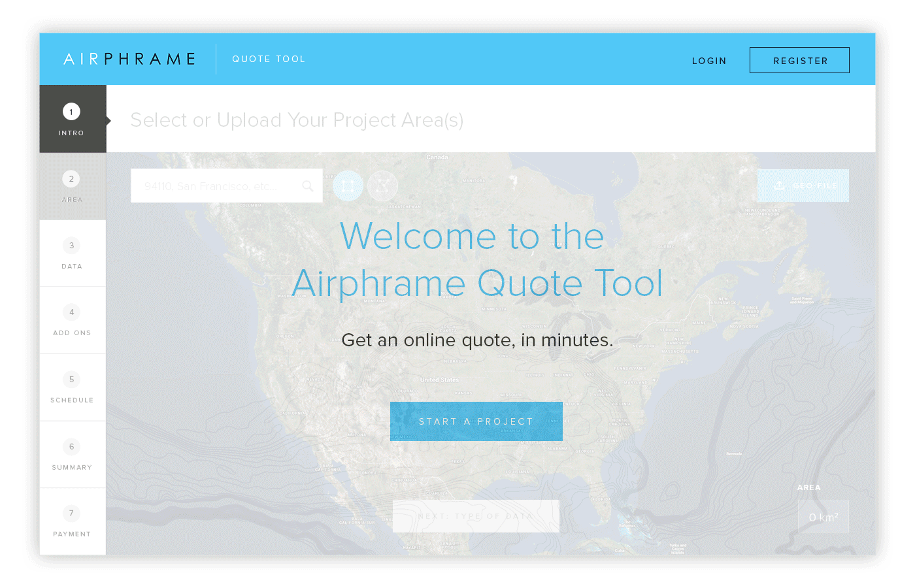Screen dimensions: 915x588
Task: Select step 1 INTRO in sidebar
Action: (x=73, y=119)
